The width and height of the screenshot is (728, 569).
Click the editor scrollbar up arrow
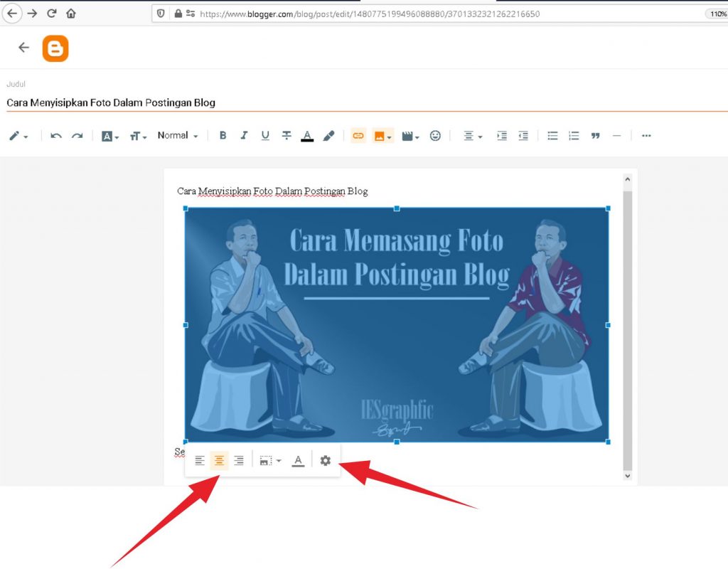pos(627,179)
